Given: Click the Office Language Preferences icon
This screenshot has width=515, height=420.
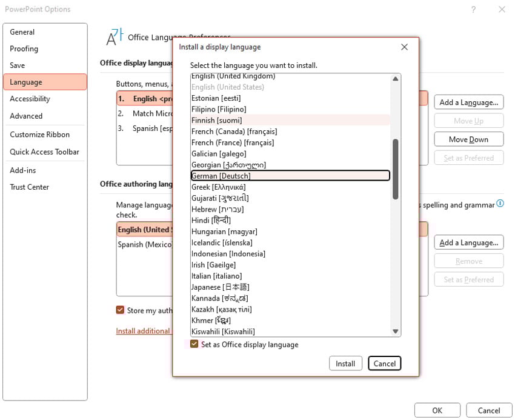Looking at the screenshot, I should pos(115,37).
